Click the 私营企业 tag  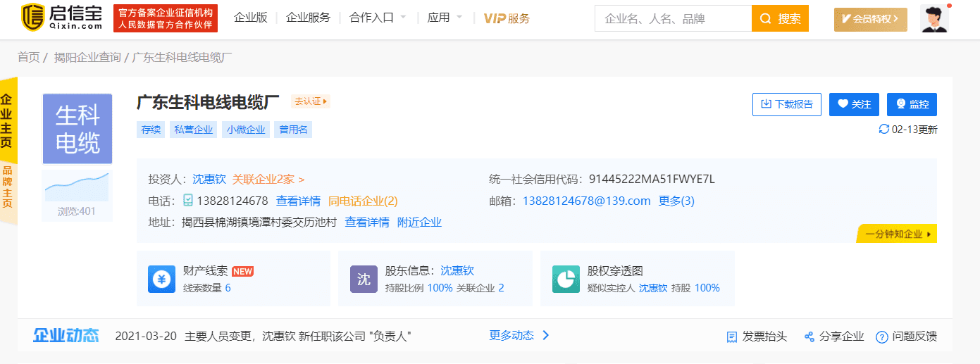click(193, 130)
